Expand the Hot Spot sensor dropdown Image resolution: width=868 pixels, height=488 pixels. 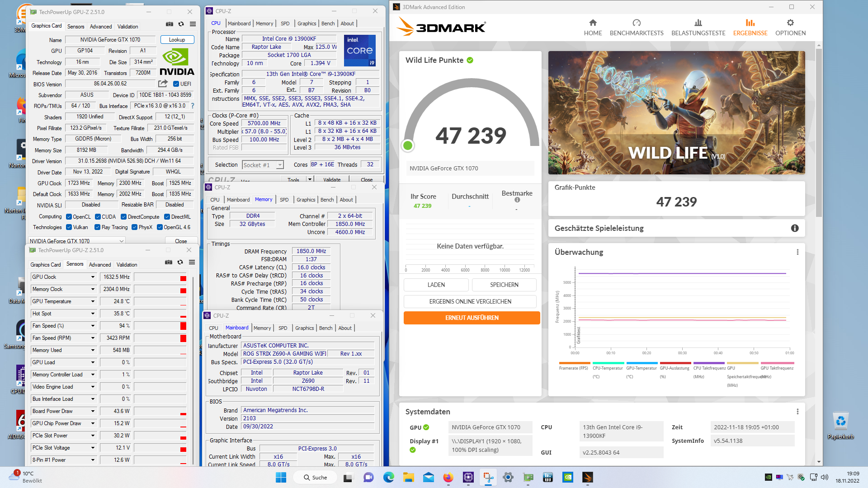tap(93, 314)
